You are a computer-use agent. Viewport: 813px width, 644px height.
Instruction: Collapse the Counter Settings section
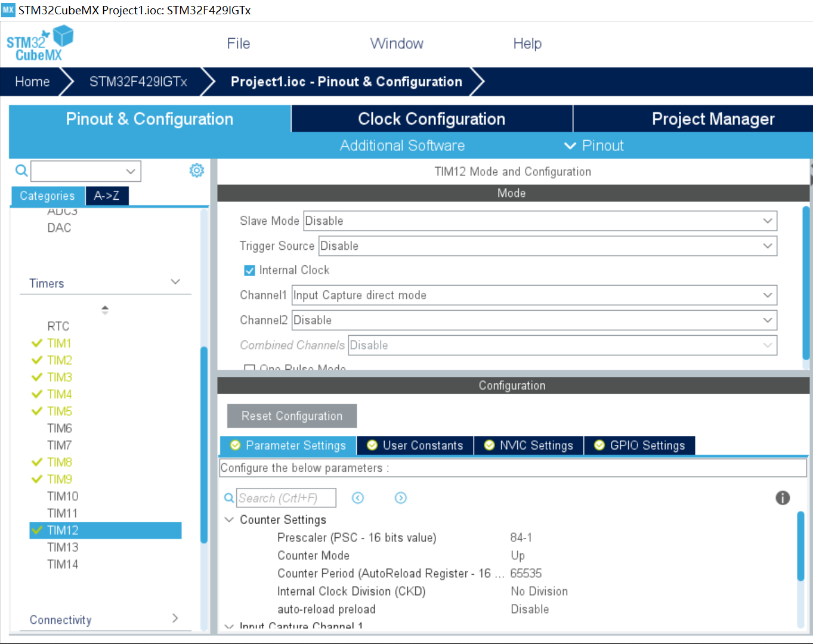(229, 520)
